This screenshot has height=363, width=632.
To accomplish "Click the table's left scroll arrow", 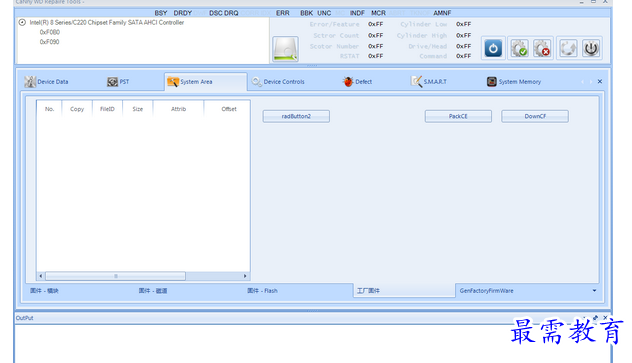I will [41, 276].
